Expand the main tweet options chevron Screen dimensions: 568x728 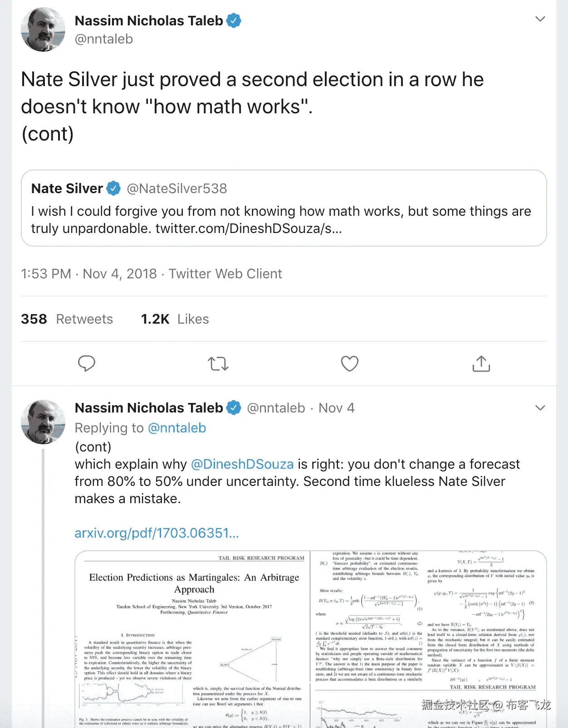point(540,19)
